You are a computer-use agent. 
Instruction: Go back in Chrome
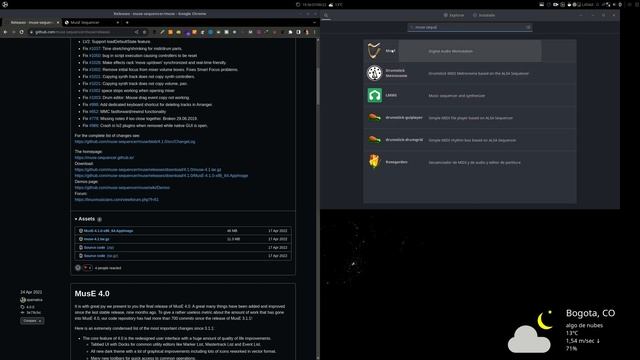click(5, 32)
